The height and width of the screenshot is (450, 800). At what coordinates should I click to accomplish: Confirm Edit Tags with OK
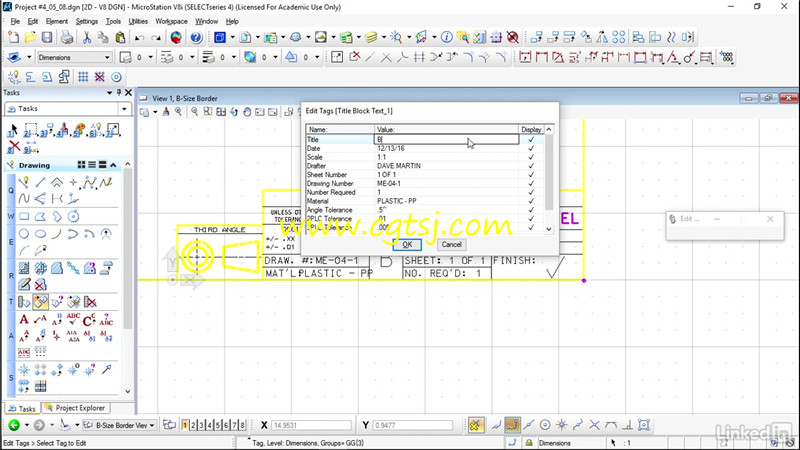(x=407, y=244)
